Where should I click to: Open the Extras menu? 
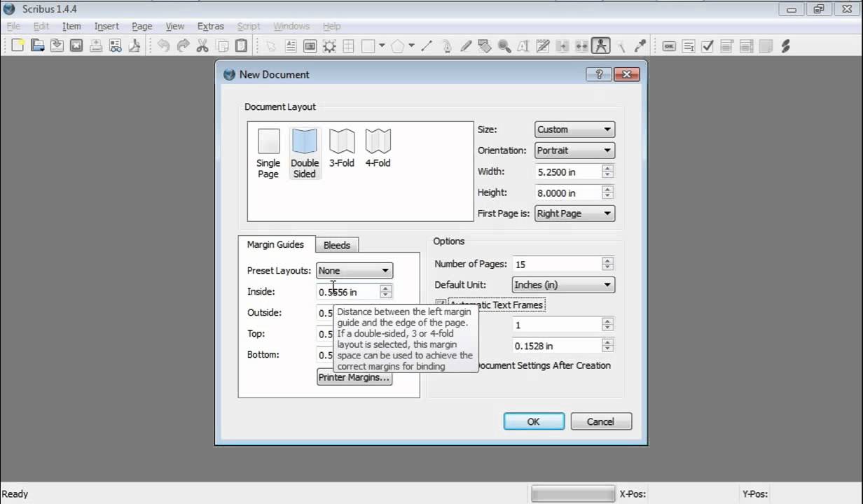coord(210,26)
